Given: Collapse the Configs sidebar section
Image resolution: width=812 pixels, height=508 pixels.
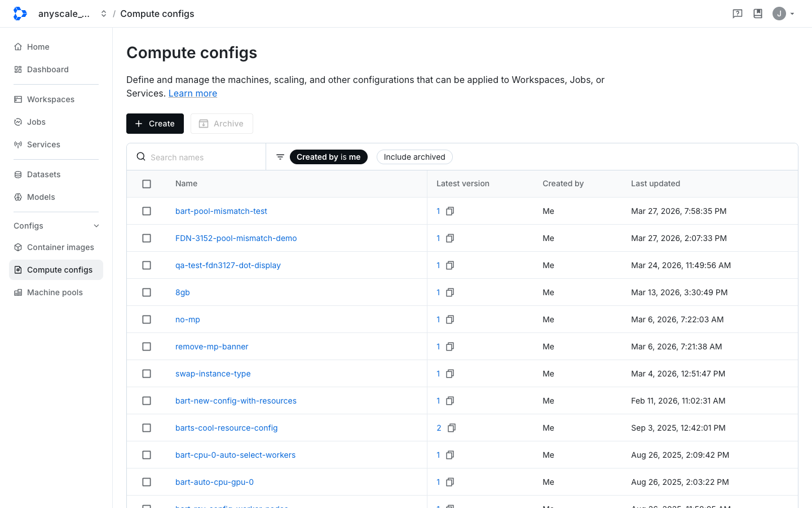Looking at the screenshot, I should click(x=96, y=226).
